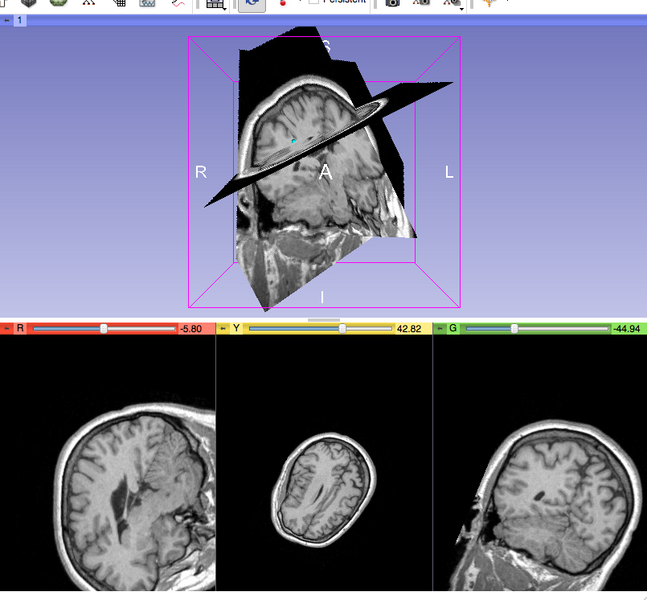Click the orange crosshair toolbar icon
Viewport: 647px width, 600px height.
[x=487, y=4]
